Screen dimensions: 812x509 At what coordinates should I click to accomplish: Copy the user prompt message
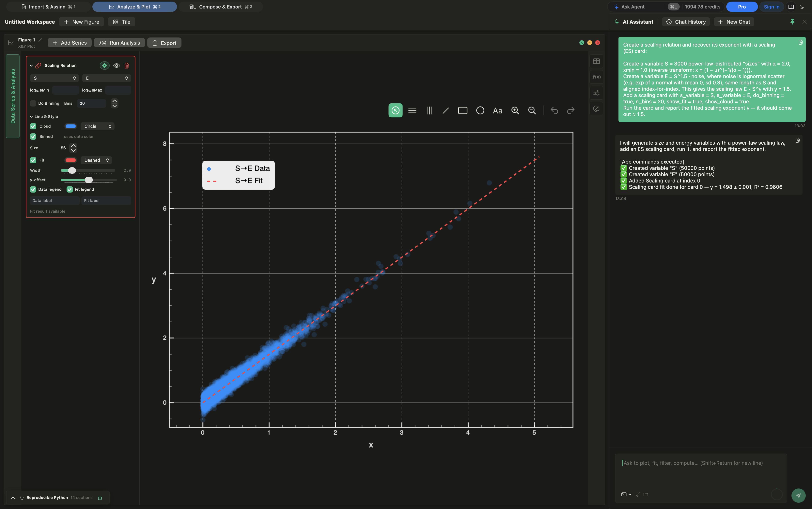(800, 42)
